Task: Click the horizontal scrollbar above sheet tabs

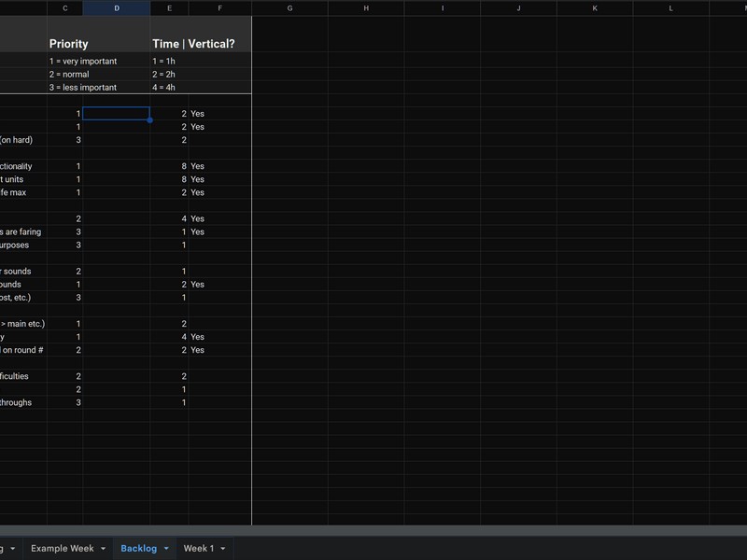Action: coord(373,530)
